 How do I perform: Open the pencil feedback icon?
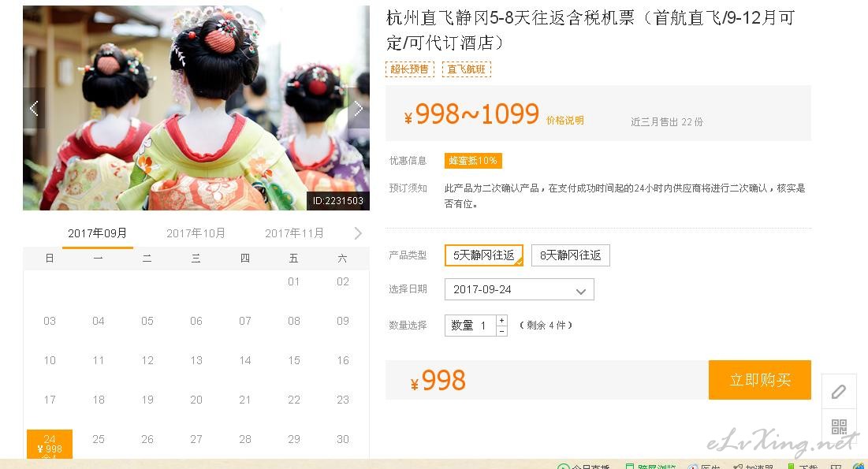point(839,392)
